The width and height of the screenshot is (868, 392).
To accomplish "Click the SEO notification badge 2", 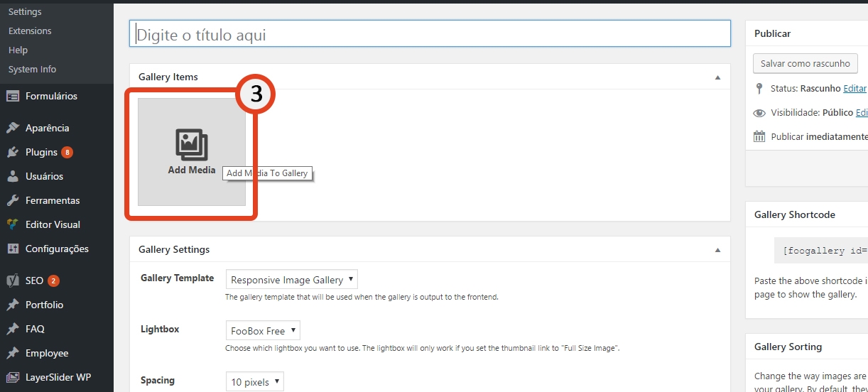I will pyautogui.click(x=53, y=281).
